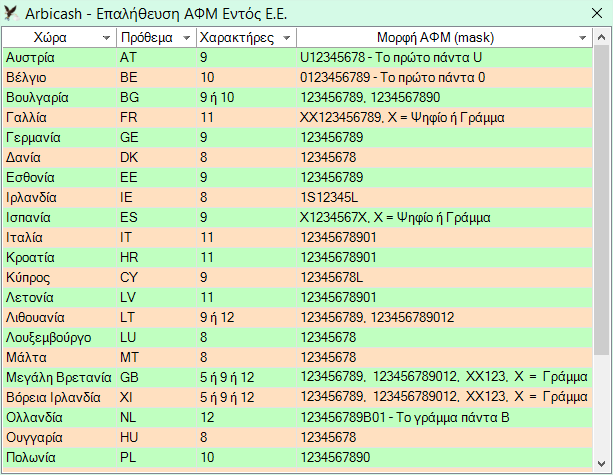Open the Μορφή ΑΦΜ (mask) filter dropdown
The height and width of the screenshot is (475, 613).
click(583, 38)
